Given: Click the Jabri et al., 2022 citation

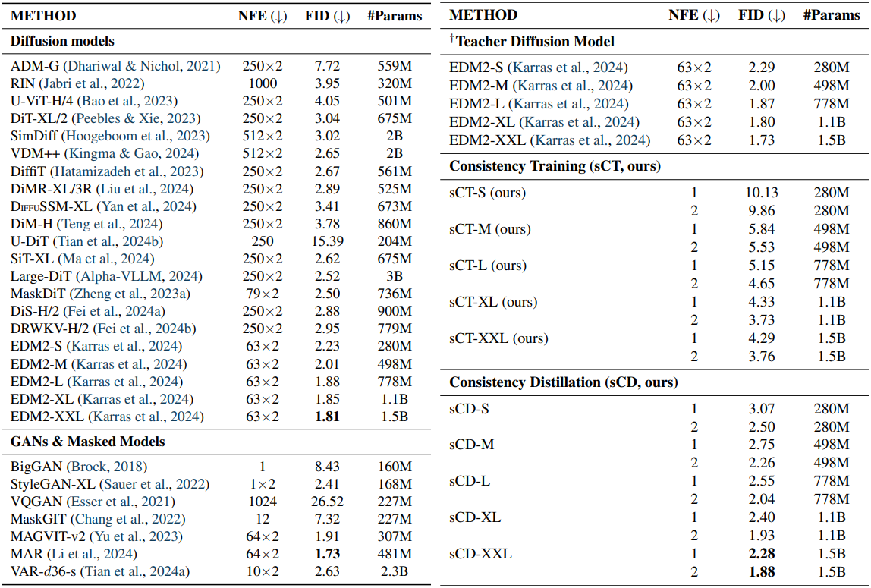Looking at the screenshot, I should pos(93,83).
